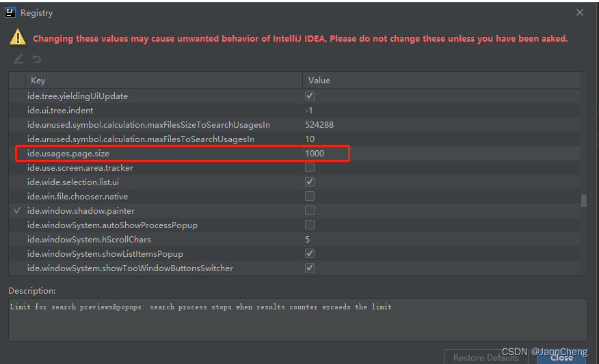Select the ide.ui.tree.indent key
This screenshot has width=599, height=364.
click(x=60, y=110)
